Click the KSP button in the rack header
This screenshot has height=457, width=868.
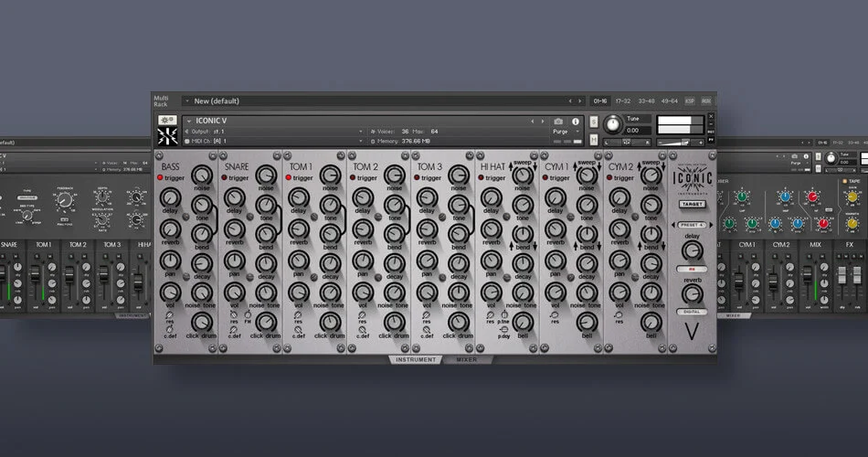pyautogui.click(x=690, y=101)
